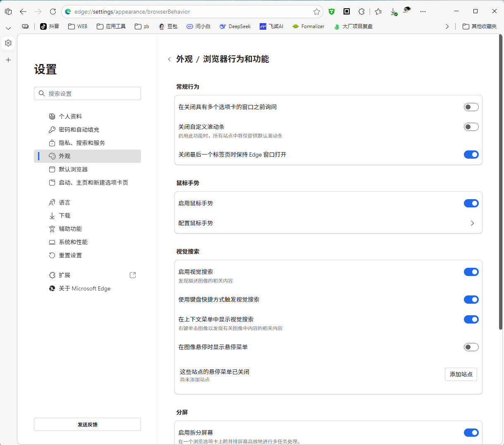Toggle 关闭自定义滚动条 switch
This screenshot has height=445, width=504.
tap(471, 127)
